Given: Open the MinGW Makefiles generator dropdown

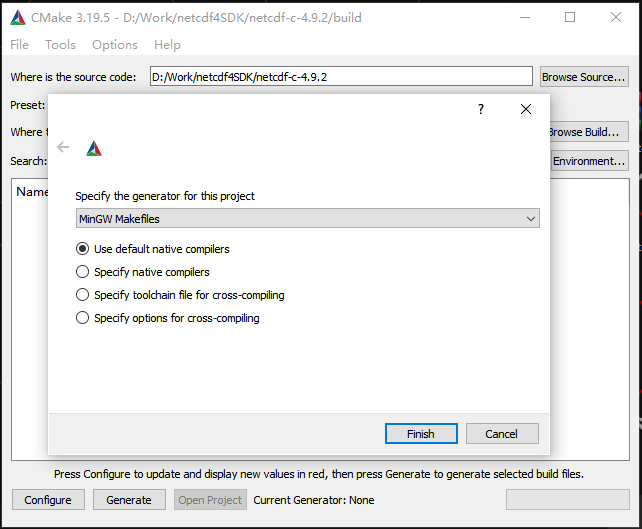Looking at the screenshot, I should (308, 218).
